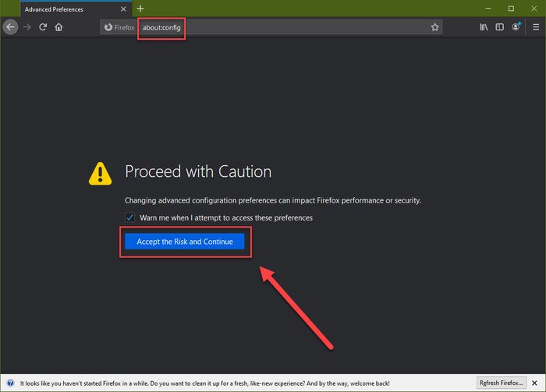Viewport: 546px width, 392px height.
Task: Select the Advanced Preferences tab
Action: click(76, 9)
